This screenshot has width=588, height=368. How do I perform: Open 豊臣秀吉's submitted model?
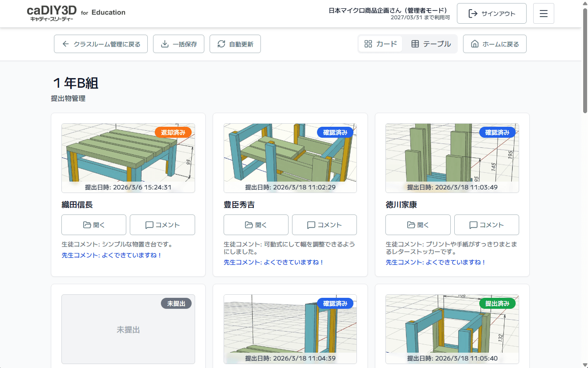(256, 225)
